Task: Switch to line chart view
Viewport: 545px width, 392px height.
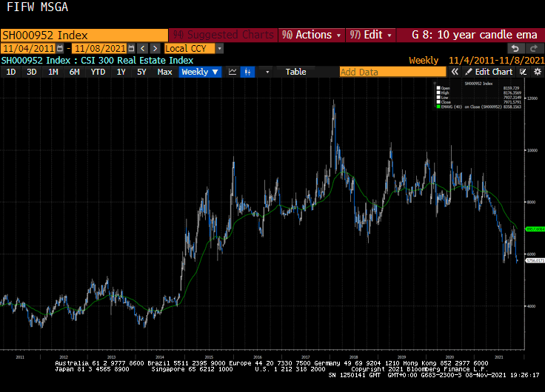Action: click(233, 72)
